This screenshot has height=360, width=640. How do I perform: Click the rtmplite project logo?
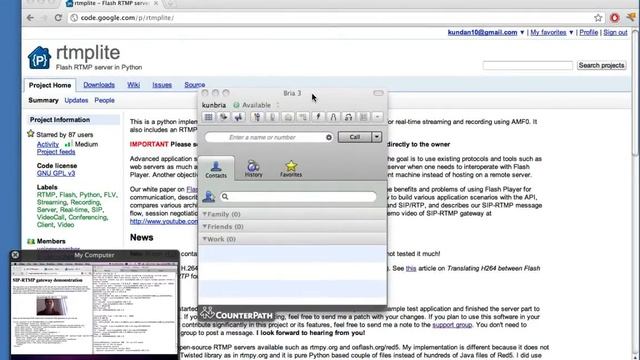pyautogui.click(x=39, y=58)
